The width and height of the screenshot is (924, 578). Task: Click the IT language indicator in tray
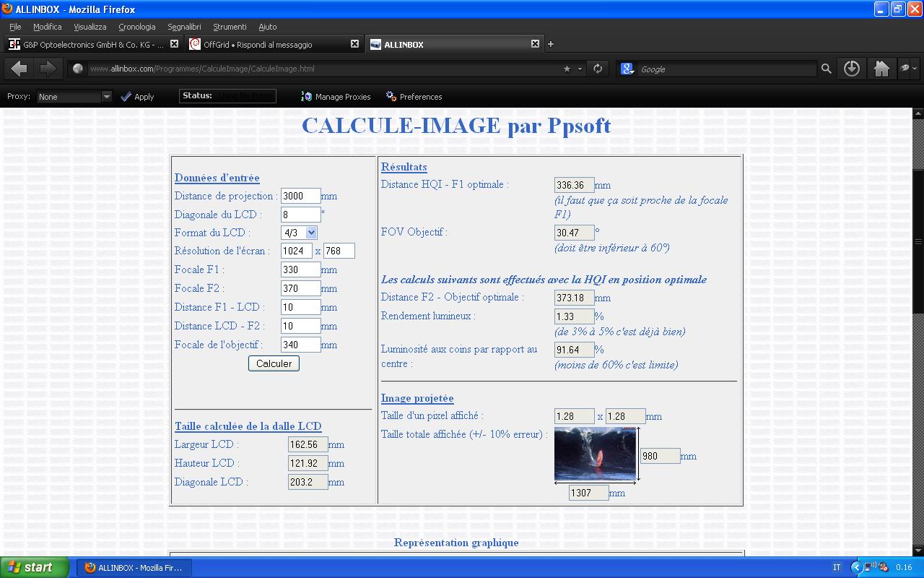837,567
